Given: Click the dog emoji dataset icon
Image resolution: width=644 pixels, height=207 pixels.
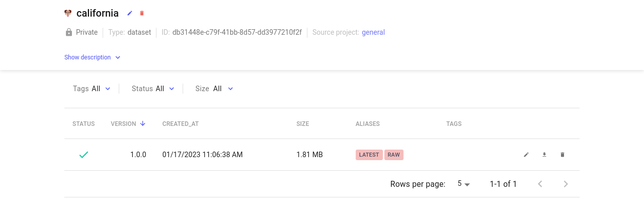Looking at the screenshot, I should 68,13.
